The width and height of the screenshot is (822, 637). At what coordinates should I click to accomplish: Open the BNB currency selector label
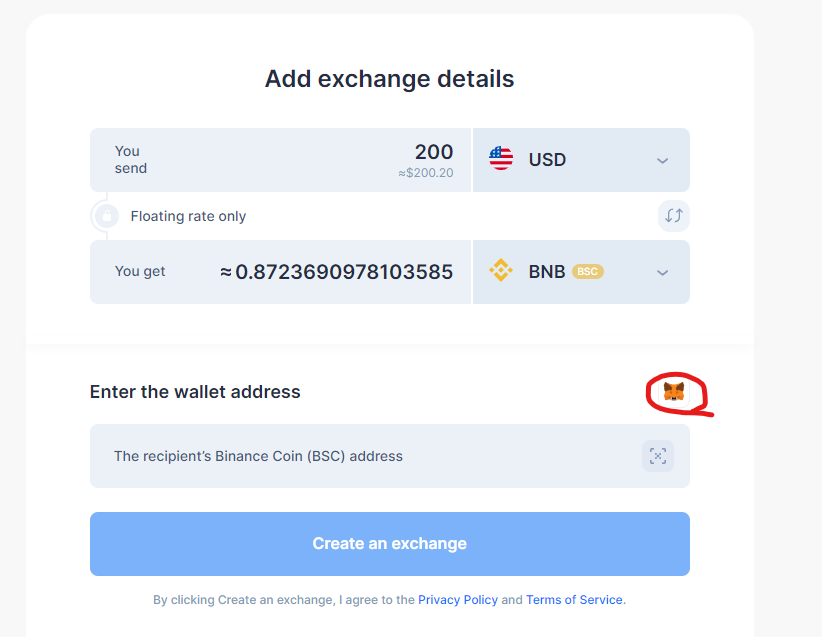click(x=547, y=272)
